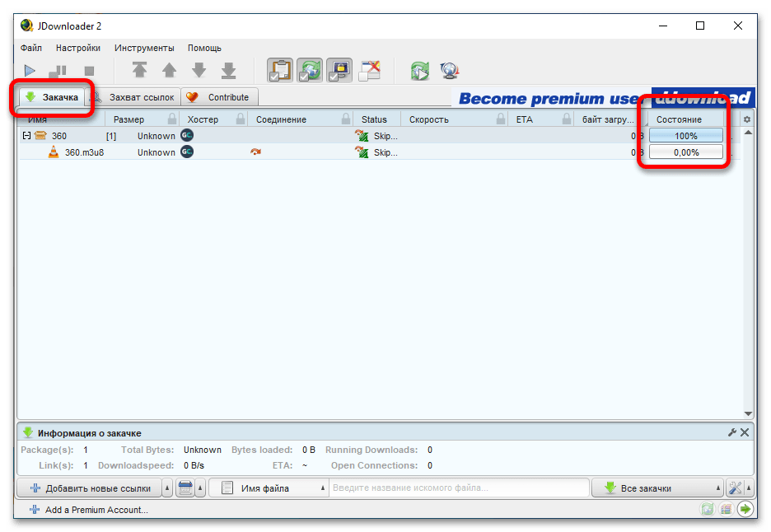Screen dimensions: 771x532
Task: Open download info panel wrench settings
Action: (732, 432)
